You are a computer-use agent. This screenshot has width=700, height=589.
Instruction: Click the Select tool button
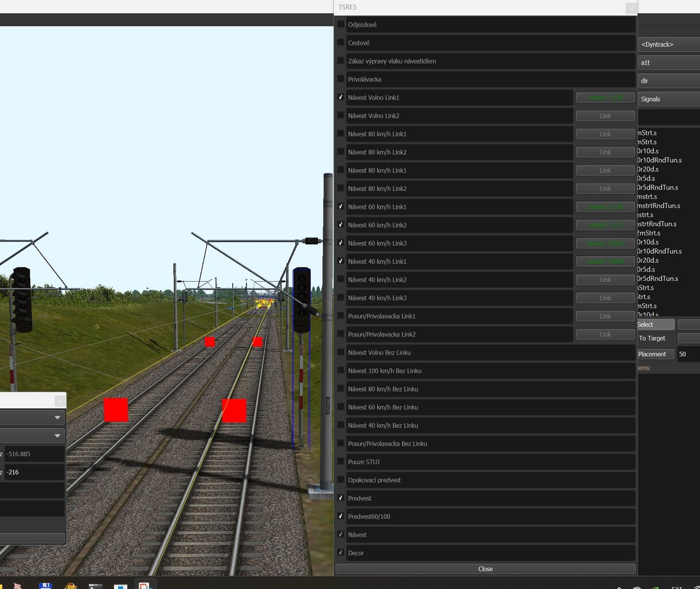tap(655, 324)
